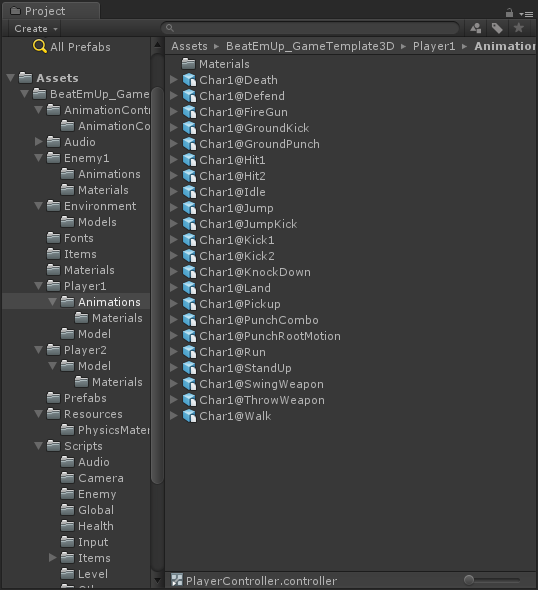Expand the Items scripts folder arrow

coord(53,558)
